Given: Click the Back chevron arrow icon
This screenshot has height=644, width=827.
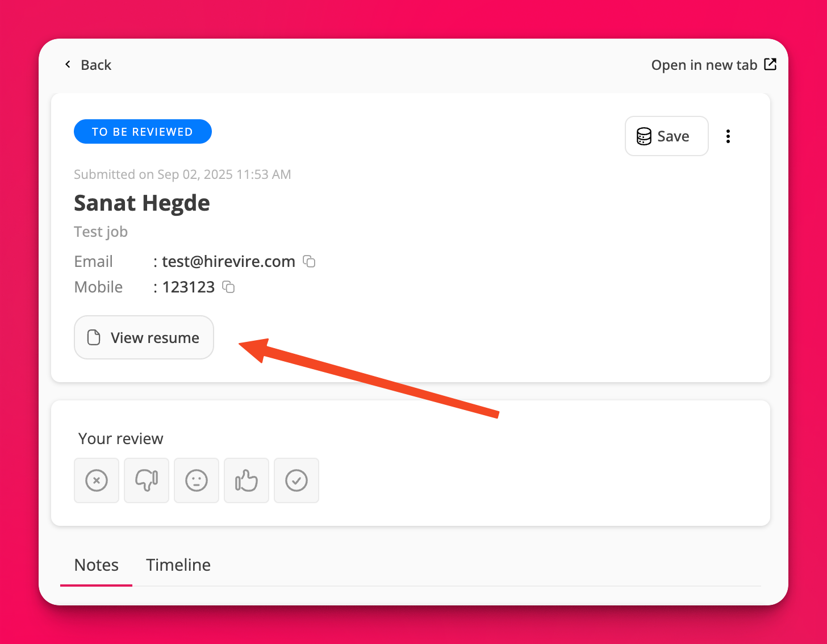Looking at the screenshot, I should pyautogui.click(x=68, y=65).
